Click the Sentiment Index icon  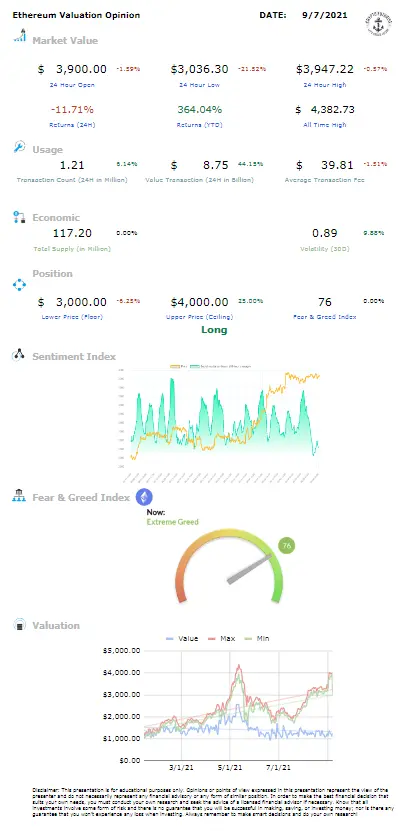(19, 355)
